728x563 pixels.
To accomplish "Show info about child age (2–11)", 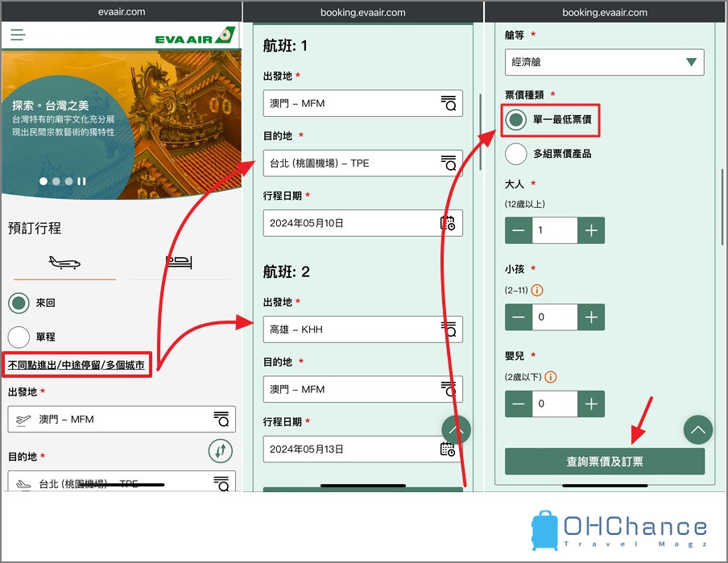I will point(536,290).
